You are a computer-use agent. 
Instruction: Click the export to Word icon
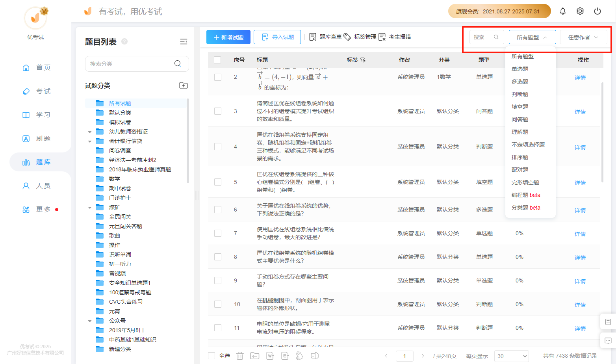270,356
